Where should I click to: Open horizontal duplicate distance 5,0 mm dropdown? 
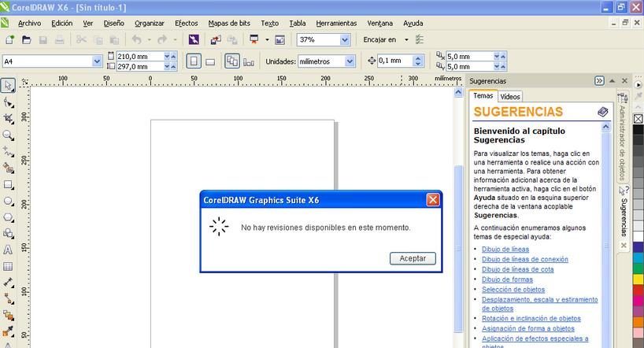click(497, 56)
